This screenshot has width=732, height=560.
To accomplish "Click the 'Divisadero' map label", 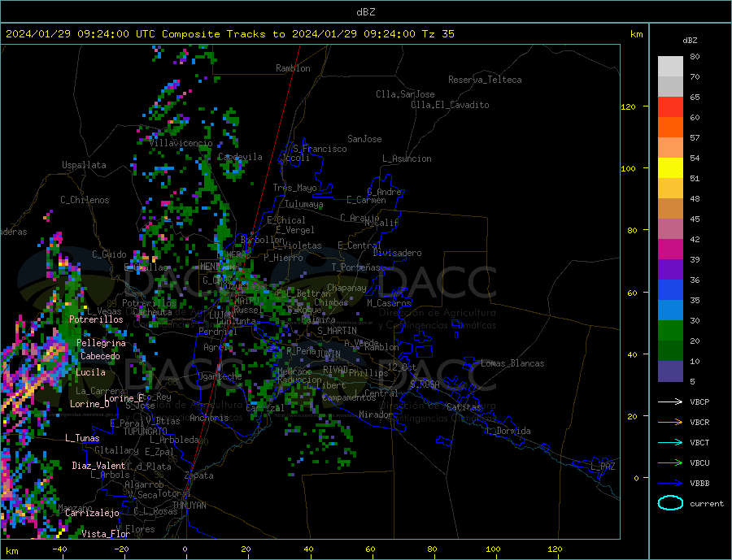I will [x=397, y=253].
